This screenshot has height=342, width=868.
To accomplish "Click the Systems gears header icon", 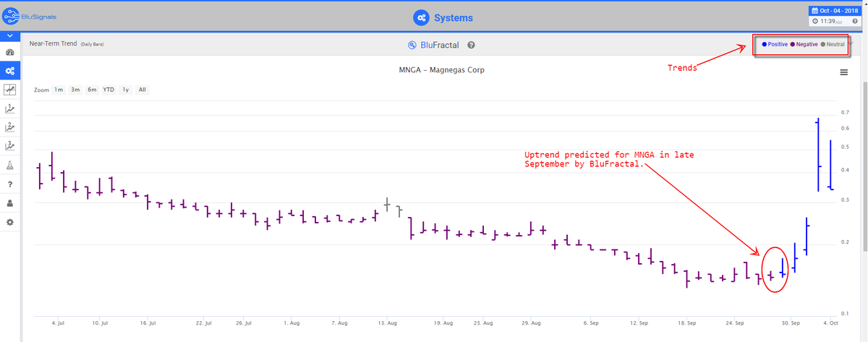I will 421,17.
